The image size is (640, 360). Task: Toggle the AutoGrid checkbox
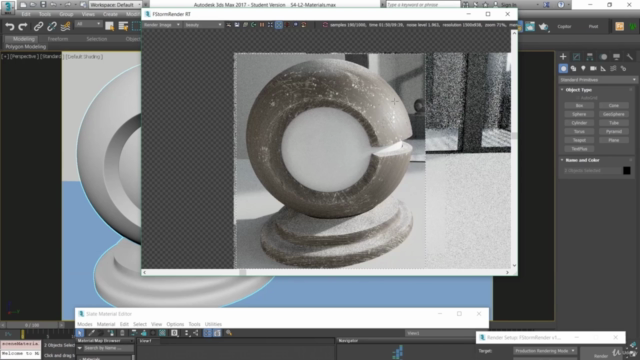[x=578, y=98]
